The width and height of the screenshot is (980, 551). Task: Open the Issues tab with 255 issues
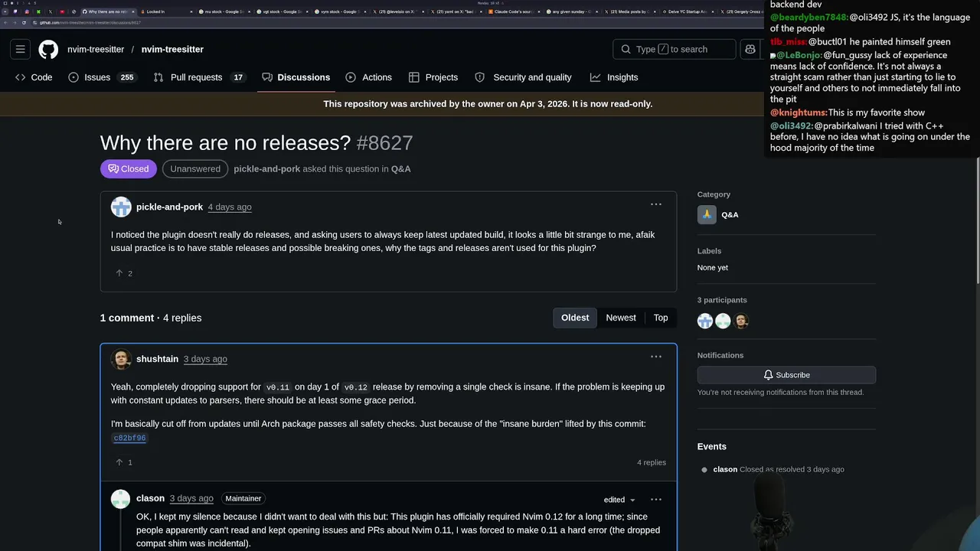pos(102,77)
